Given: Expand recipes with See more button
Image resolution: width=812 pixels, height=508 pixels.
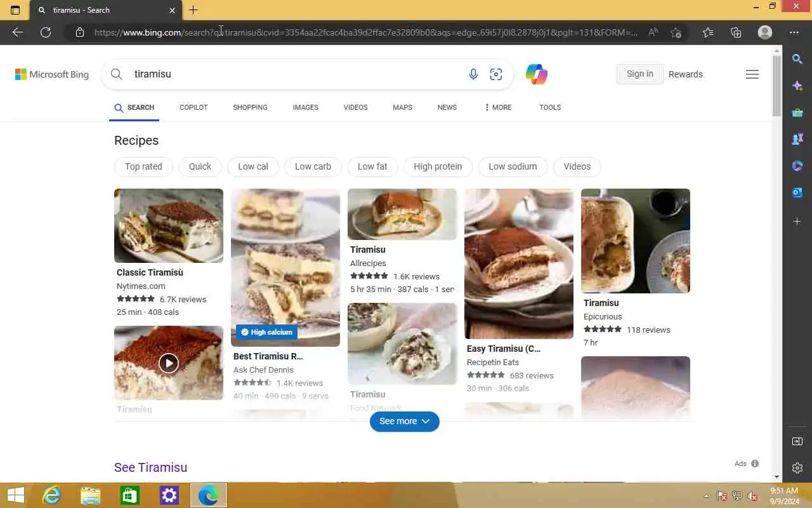Looking at the screenshot, I should pos(405,421).
